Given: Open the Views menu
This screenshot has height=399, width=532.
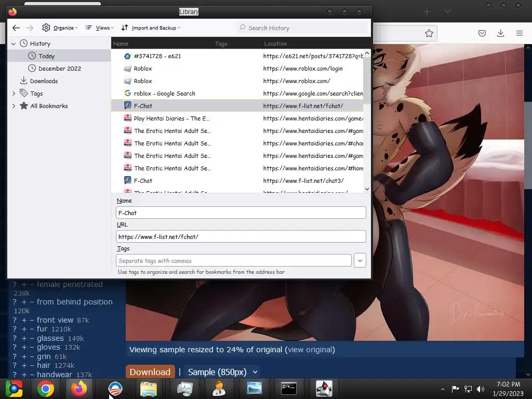Looking at the screenshot, I should (x=99, y=28).
